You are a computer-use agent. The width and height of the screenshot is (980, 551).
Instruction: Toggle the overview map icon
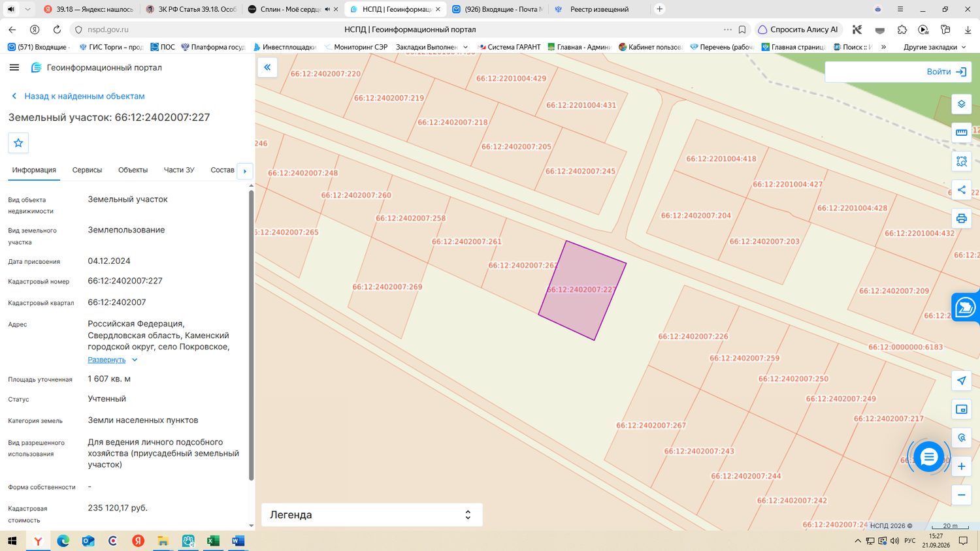[961, 409]
